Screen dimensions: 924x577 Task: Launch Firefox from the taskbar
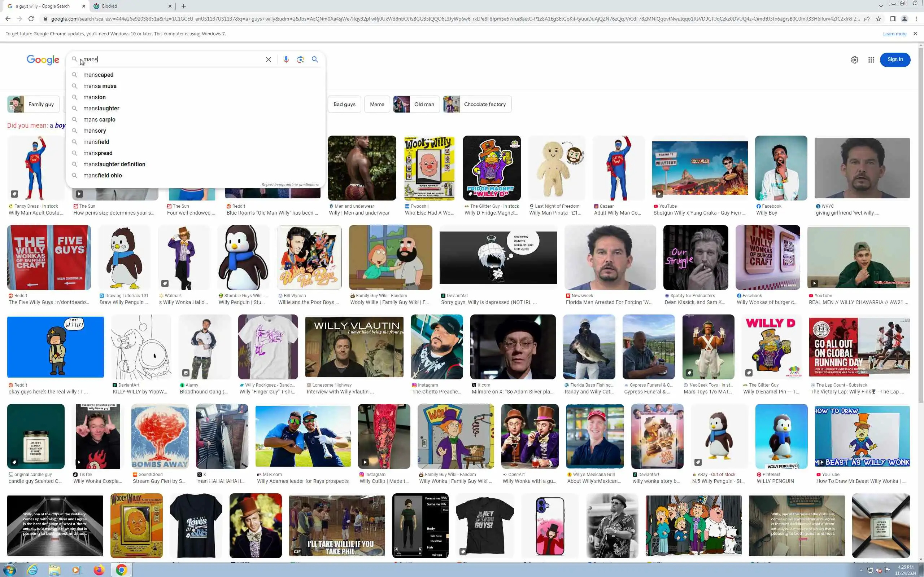tap(99, 570)
